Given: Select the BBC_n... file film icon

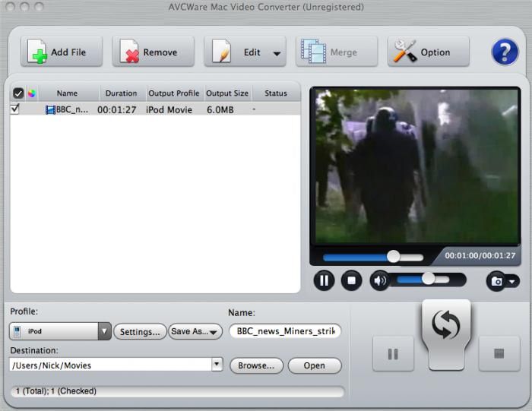Looking at the screenshot, I should click(x=50, y=110).
